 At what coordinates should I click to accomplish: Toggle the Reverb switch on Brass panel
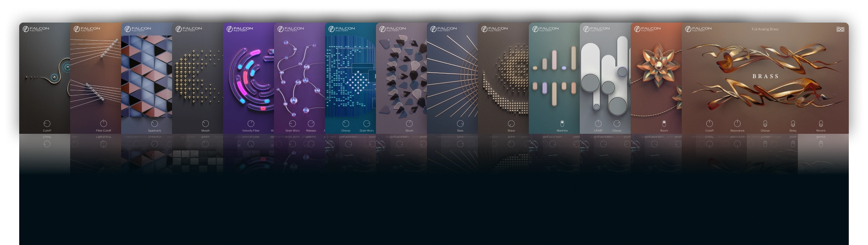(821, 124)
